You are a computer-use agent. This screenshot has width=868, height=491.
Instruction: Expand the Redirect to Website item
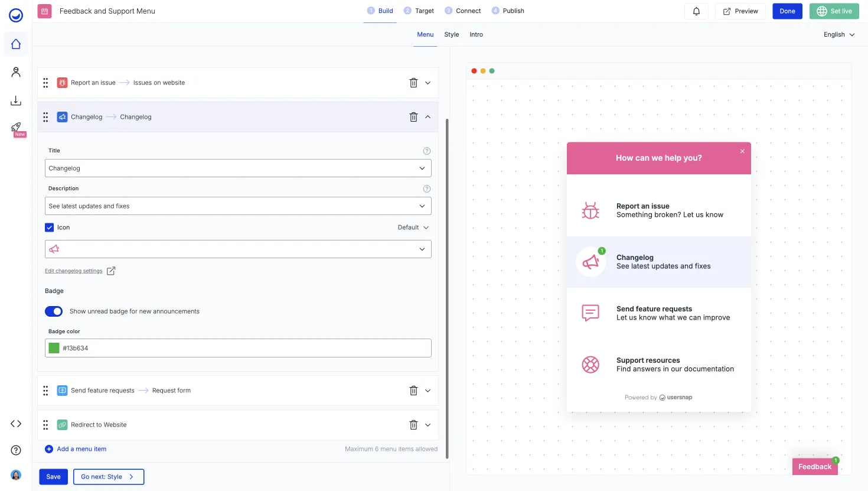point(428,424)
